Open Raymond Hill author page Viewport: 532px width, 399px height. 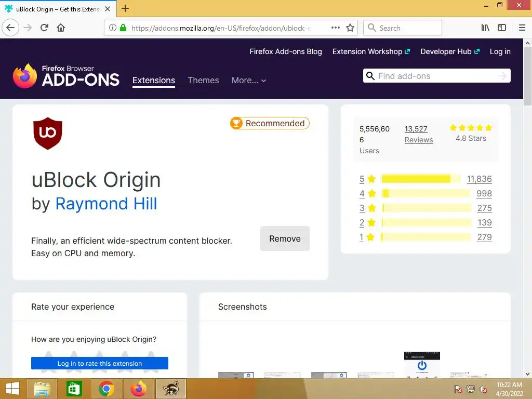106,204
